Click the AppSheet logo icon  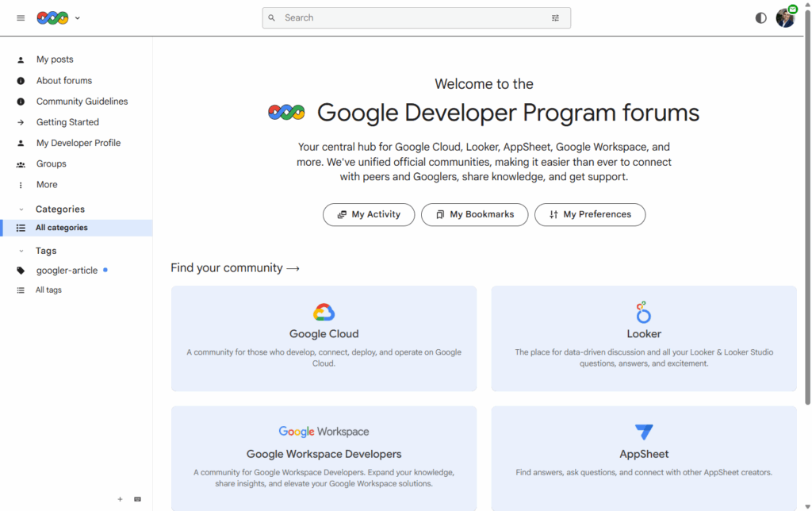tap(644, 431)
